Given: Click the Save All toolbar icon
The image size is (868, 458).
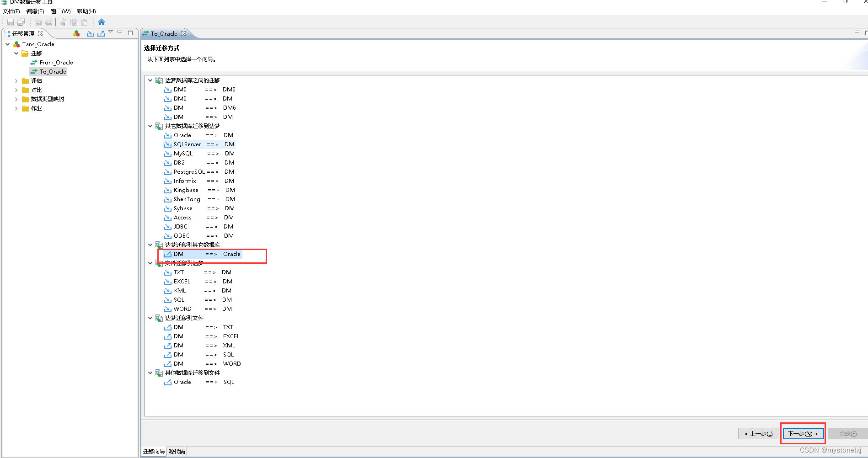Looking at the screenshot, I should tap(21, 22).
